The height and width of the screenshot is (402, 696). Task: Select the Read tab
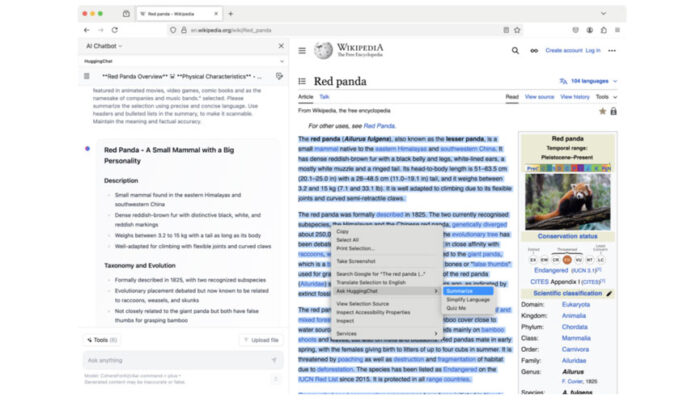click(x=512, y=97)
